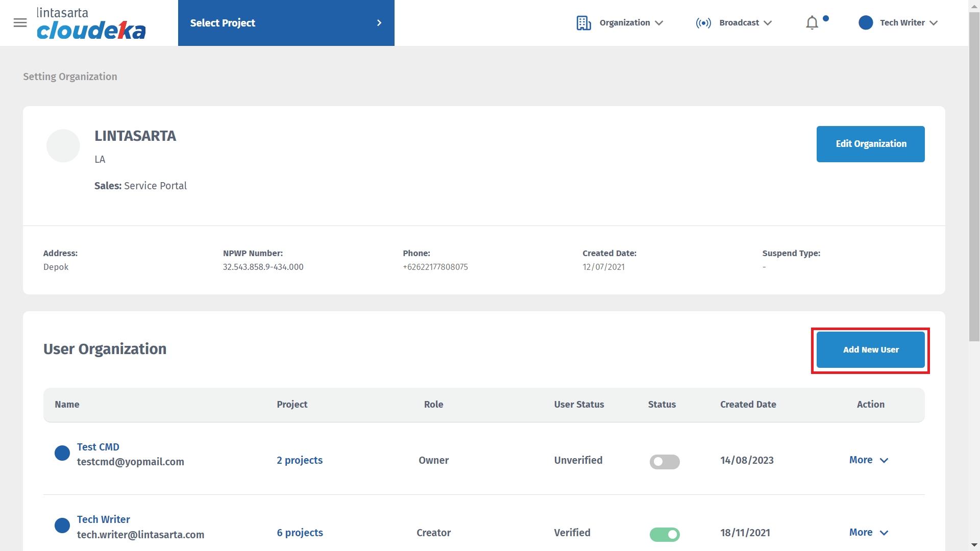Click the Organization building icon
The height and width of the screenshot is (551, 980).
(583, 23)
